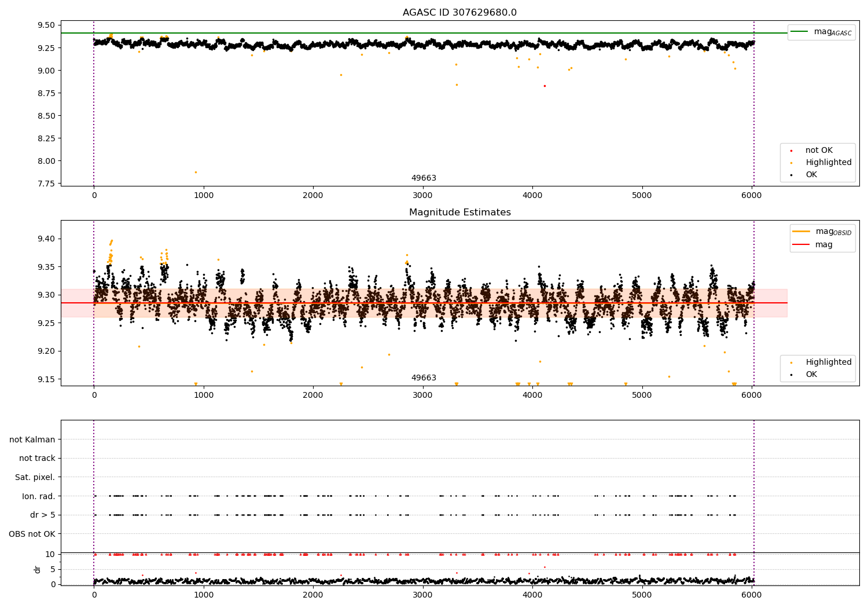Click the '49663' obsid label in the top panel

(424, 178)
